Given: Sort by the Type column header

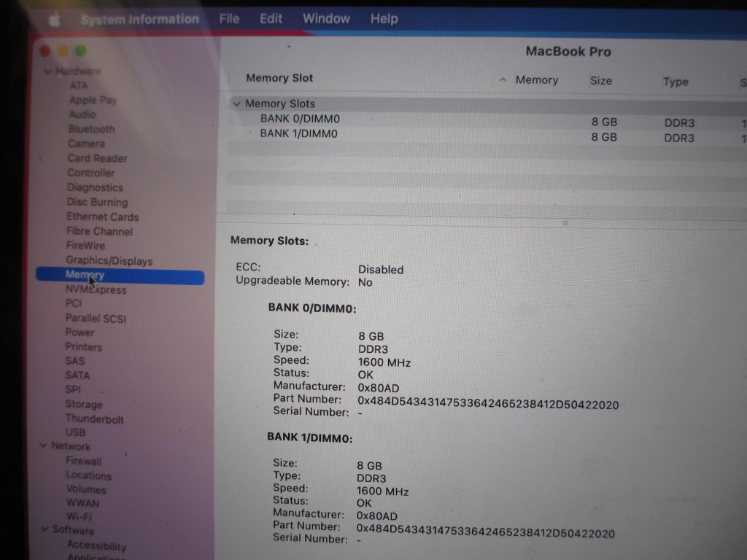Looking at the screenshot, I should (x=676, y=82).
